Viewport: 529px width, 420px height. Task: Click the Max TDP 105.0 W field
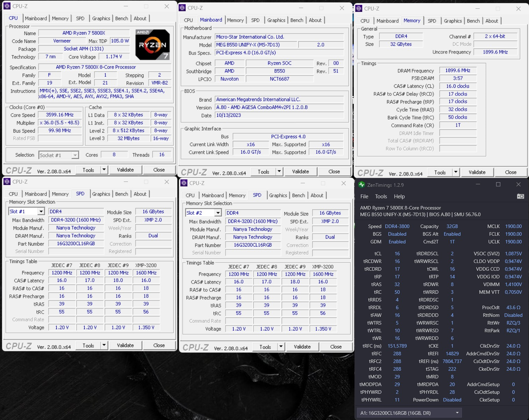point(120,41)
